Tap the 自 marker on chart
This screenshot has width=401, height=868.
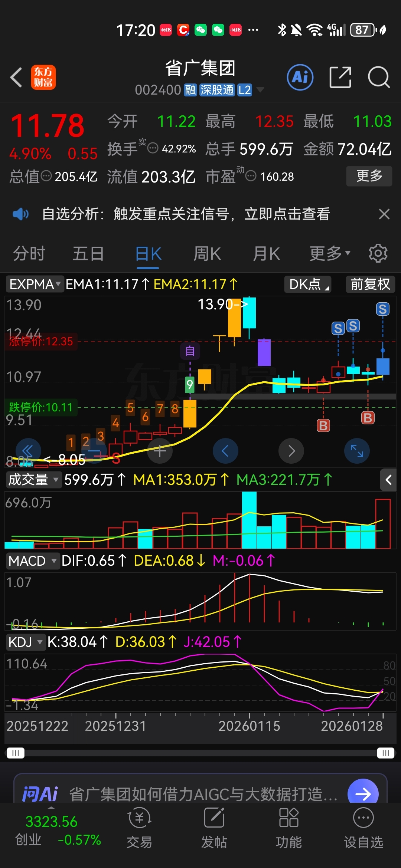point(190,351)
